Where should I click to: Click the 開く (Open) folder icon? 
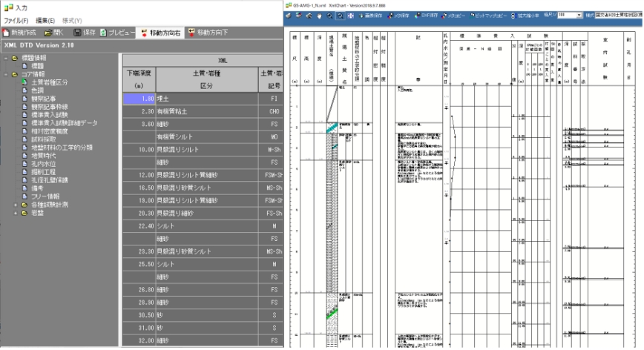(x=49, y=33)
